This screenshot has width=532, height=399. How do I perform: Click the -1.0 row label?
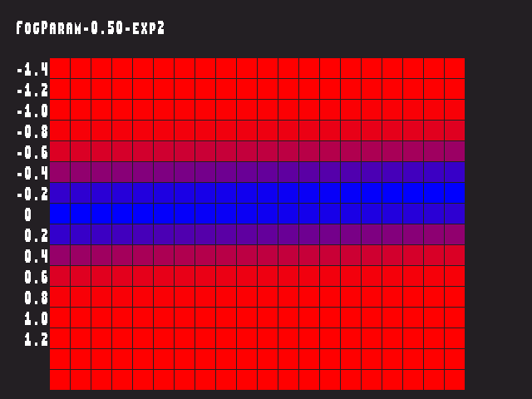(32, 111)
